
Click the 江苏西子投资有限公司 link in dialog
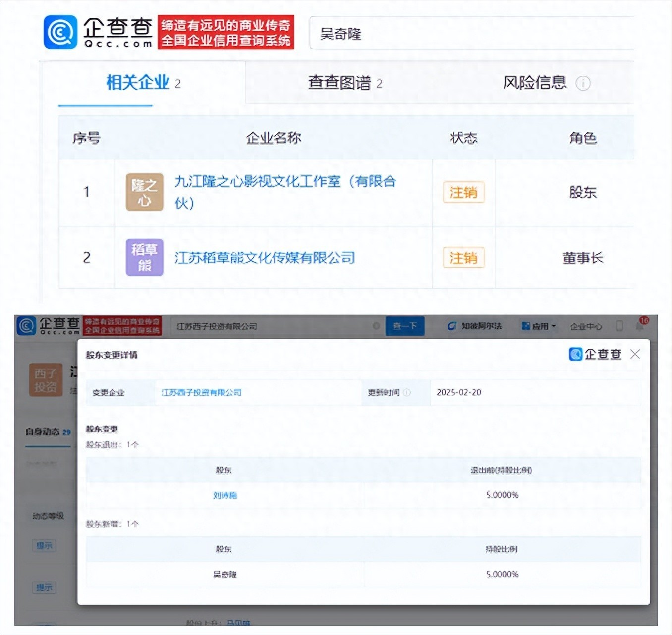click(x=201, y=392)
